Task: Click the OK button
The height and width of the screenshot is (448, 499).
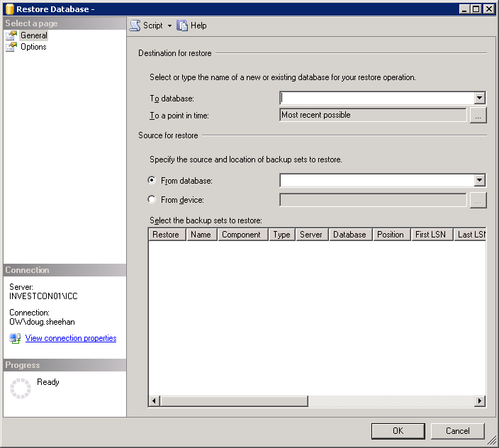Action: tap(398, 431)
